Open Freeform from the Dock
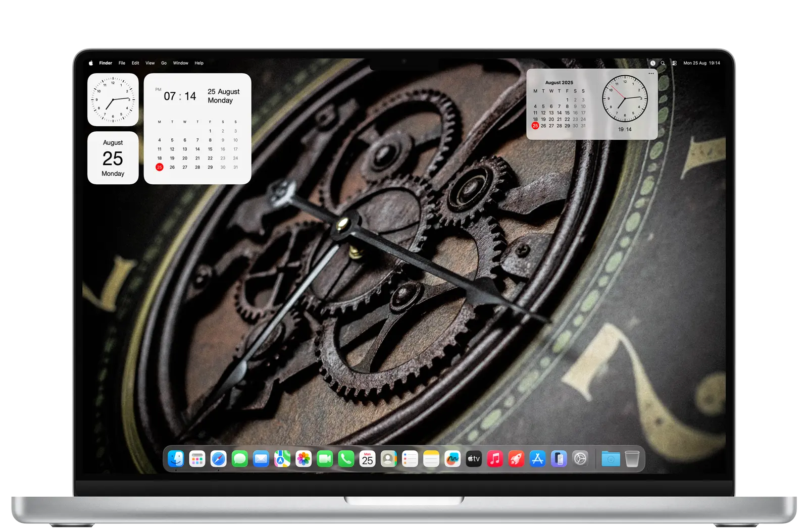808x532 pixels. [x=452, y=459]
